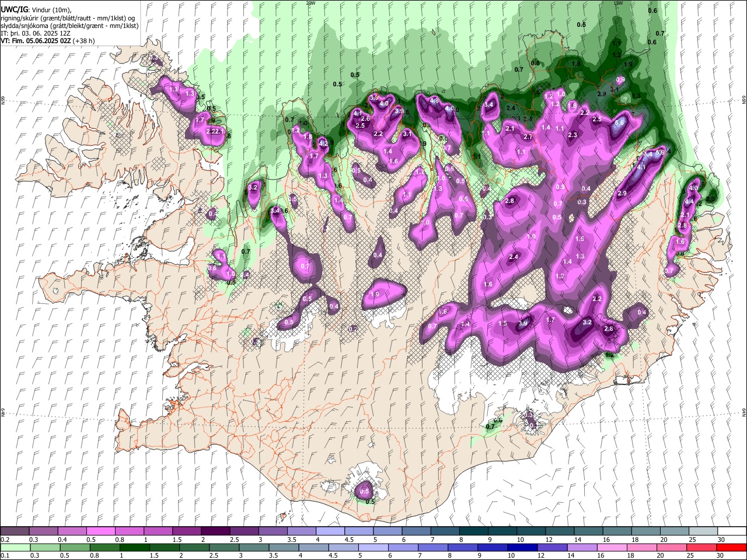Viewport: 747px width, 560px height.
Task: Click the 12–14 teal swatch in upper scale
Action: pos(558,531)
